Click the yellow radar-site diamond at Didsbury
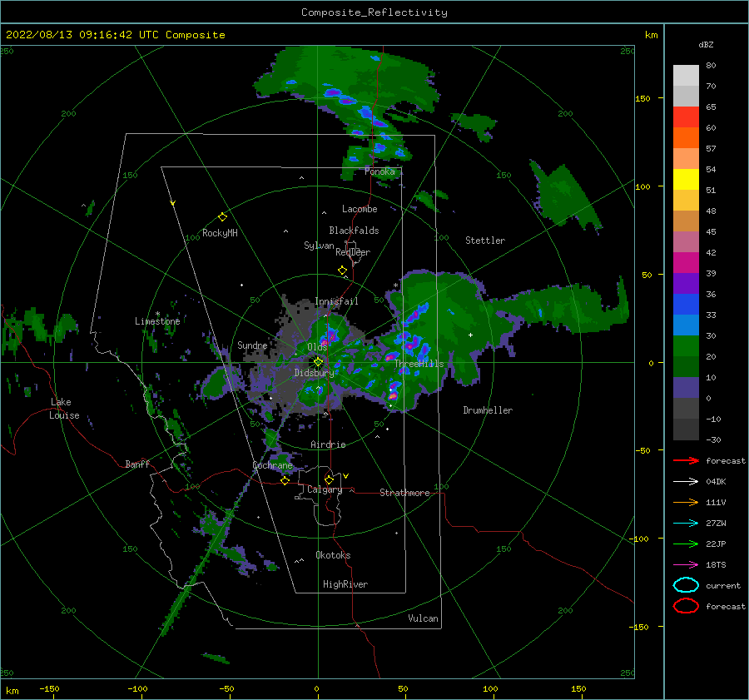Viewport: 749px width, 700px height. (318, 362)
